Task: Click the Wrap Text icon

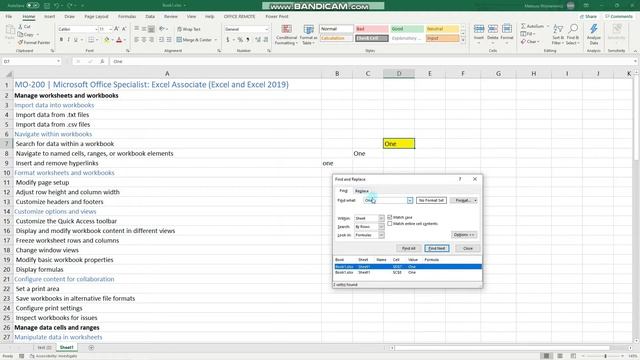Action: (180, 29)
